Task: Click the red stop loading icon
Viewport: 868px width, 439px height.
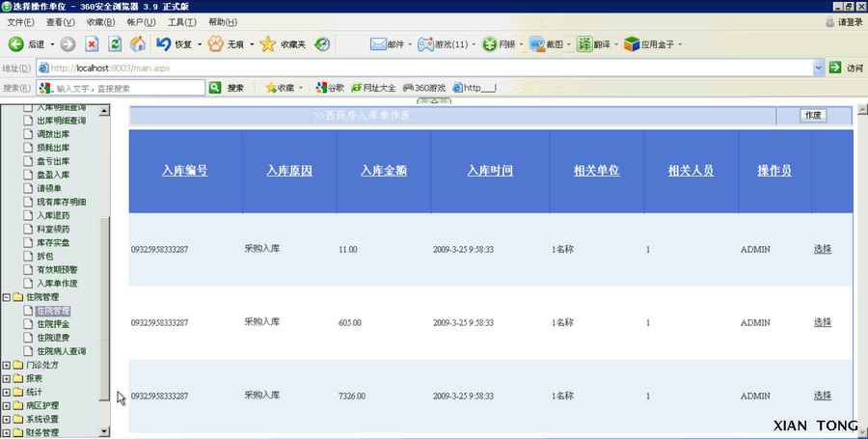Action: coord(92,43)
